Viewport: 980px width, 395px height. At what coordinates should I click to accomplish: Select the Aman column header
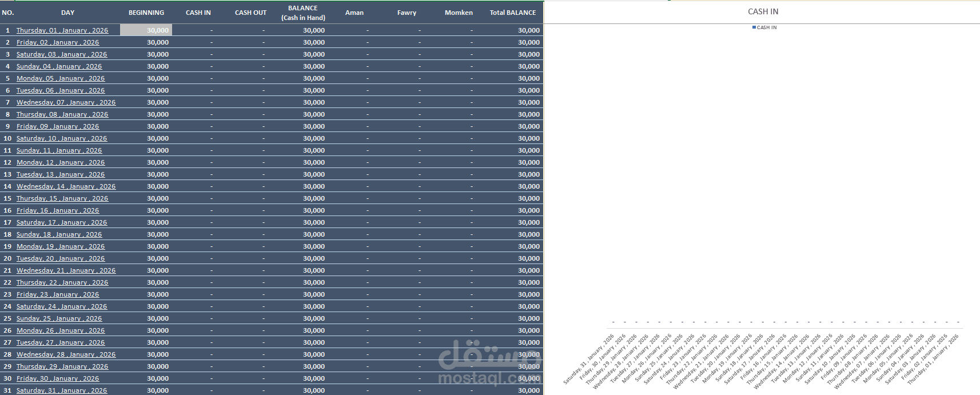[354, 13]
